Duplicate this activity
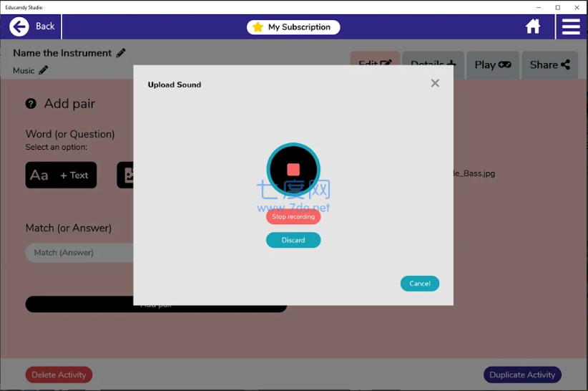 coord(522,375)
